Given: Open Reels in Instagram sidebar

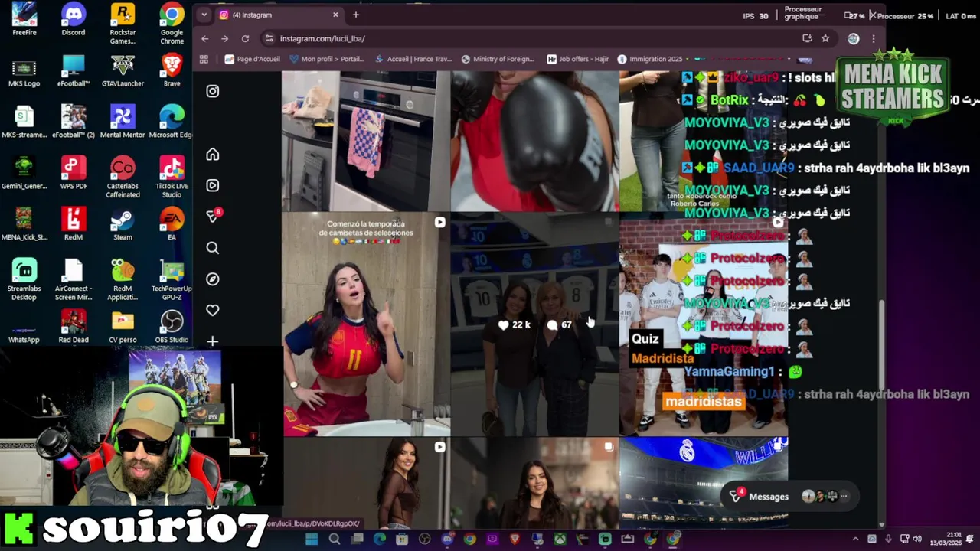Looking at the screenshot, I should click(212, 185).
